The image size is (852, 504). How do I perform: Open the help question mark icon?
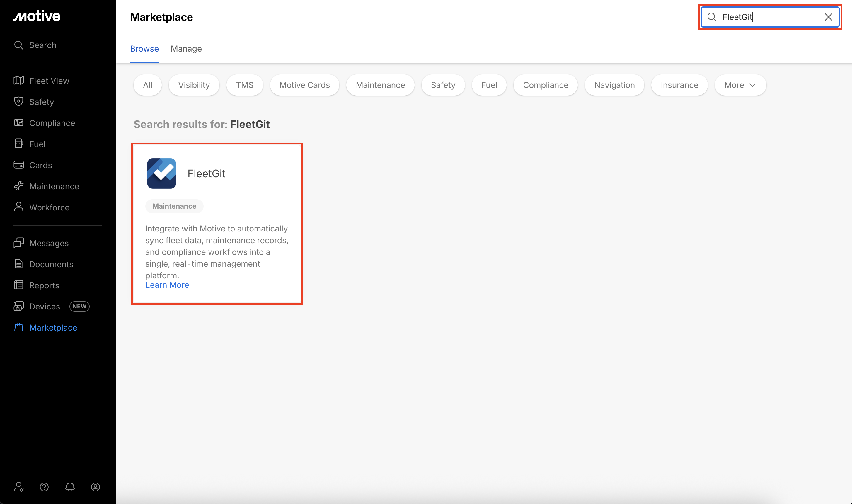point(44,487)
